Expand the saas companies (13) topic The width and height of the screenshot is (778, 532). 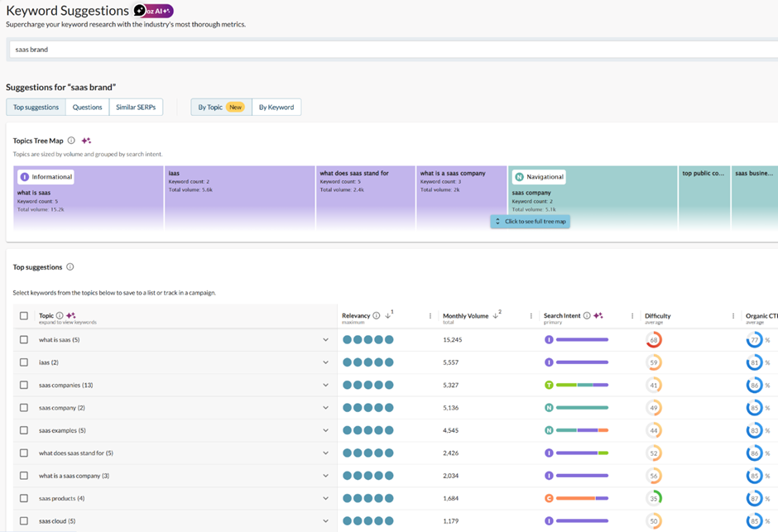(x=325, y=385)
